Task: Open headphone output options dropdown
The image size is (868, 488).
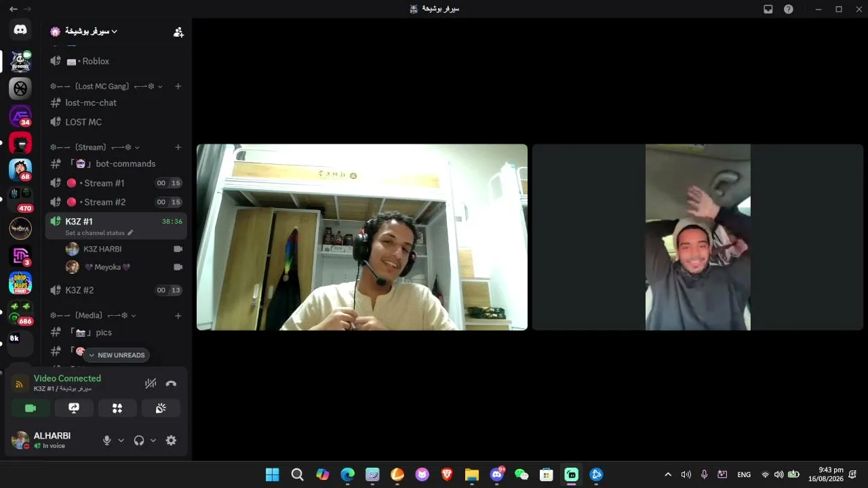Action: point(153,441)
